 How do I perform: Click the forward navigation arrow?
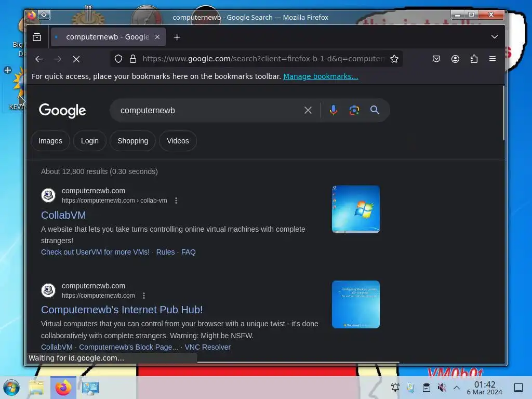point(58,59)
